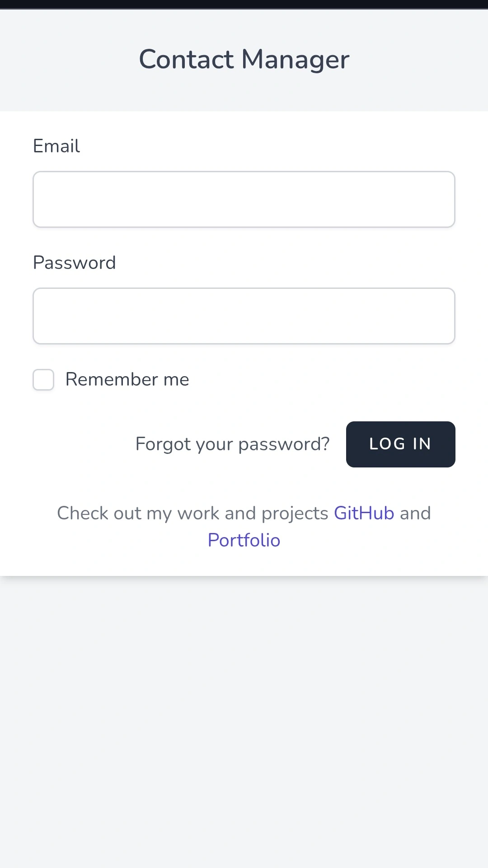488x868 pixels.
Task: View the author's Portfolio page
Action: click(244, 539)
